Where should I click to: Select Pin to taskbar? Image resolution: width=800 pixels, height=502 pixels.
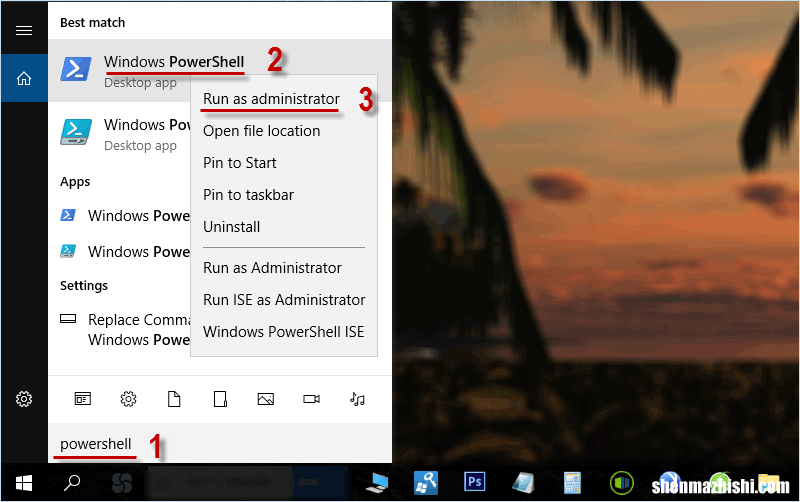tap(284, 195)
